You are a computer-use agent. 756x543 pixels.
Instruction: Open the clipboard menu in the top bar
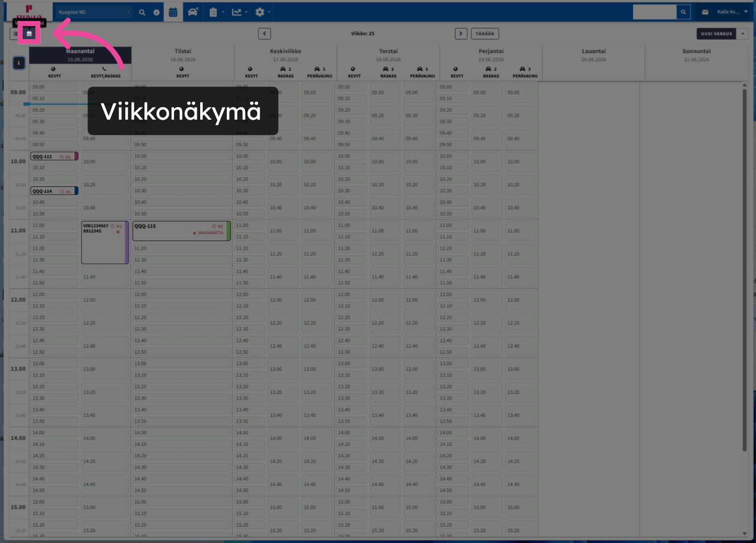coord(216,12)
